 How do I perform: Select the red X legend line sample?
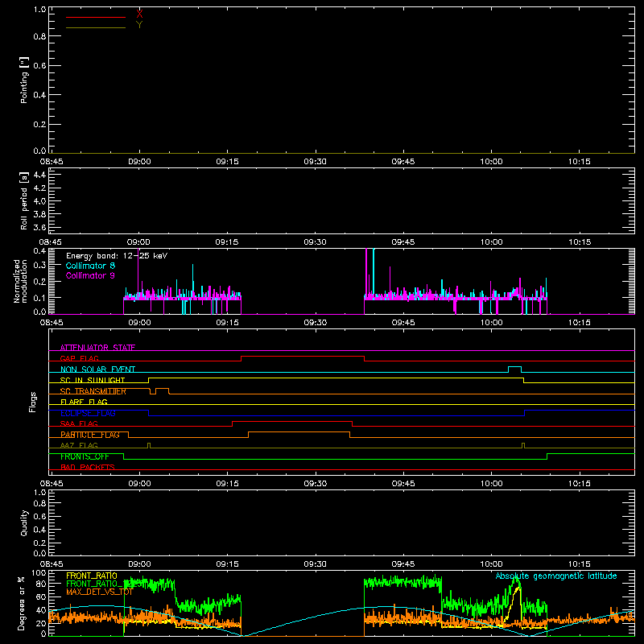pos(96,17)
